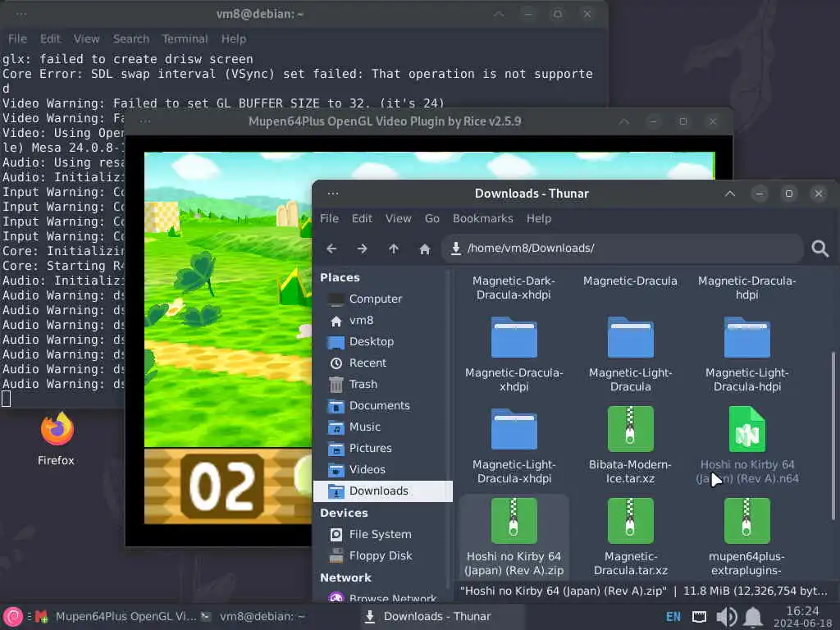840x630 pixels.
Task: Open Terminal menu in terminal window
Action: pyautogui.click(x=185, y=39)
